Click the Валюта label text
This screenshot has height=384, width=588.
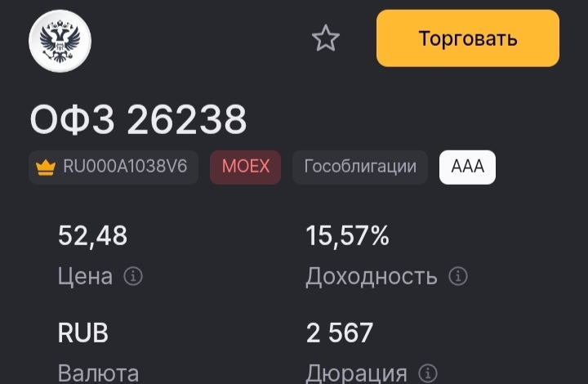(98, 373)
